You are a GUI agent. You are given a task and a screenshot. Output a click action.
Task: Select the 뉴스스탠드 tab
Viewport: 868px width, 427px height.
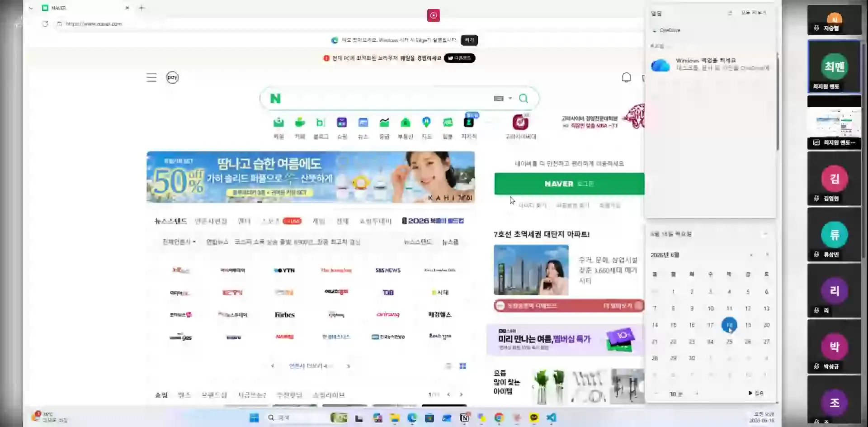(170, 221)
